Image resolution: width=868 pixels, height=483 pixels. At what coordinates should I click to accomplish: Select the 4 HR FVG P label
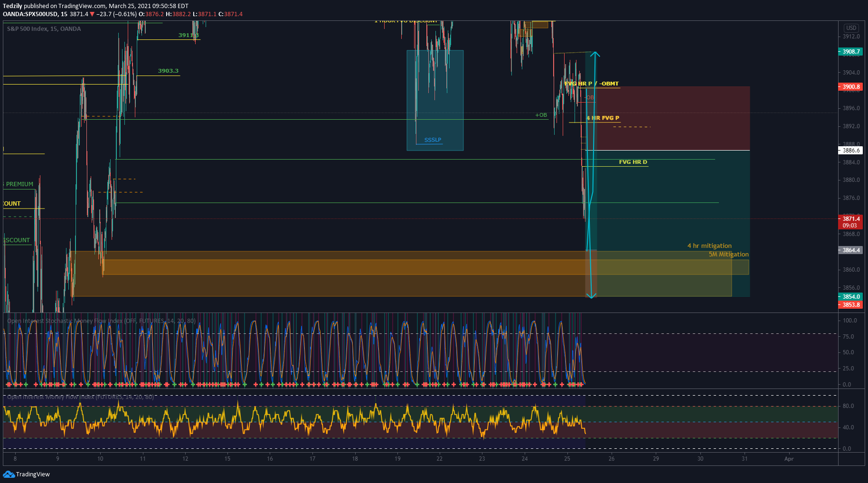pyautogui.click(x=603, y=118)
